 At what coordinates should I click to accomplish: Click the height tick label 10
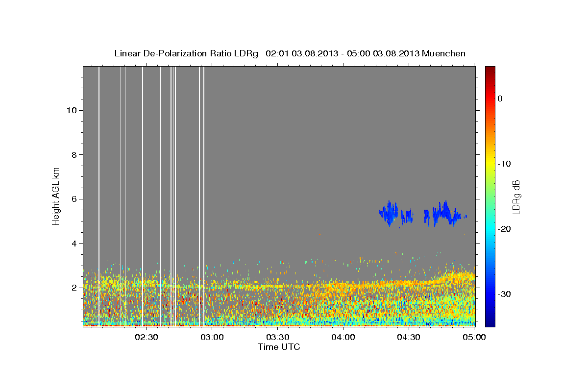pyautogui.click(x=71, y=110)
